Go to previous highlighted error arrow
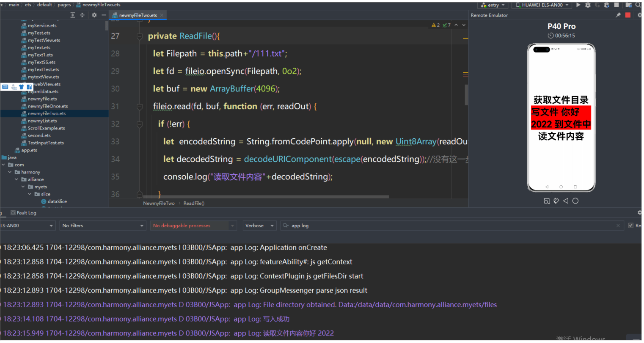 point(456,25)
